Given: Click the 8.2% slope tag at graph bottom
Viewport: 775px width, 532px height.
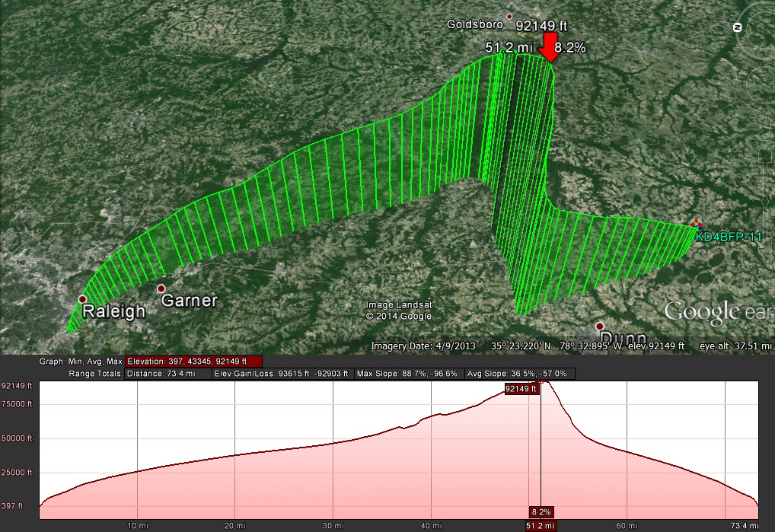Looking at the screenshot, I should pos(541,511).
